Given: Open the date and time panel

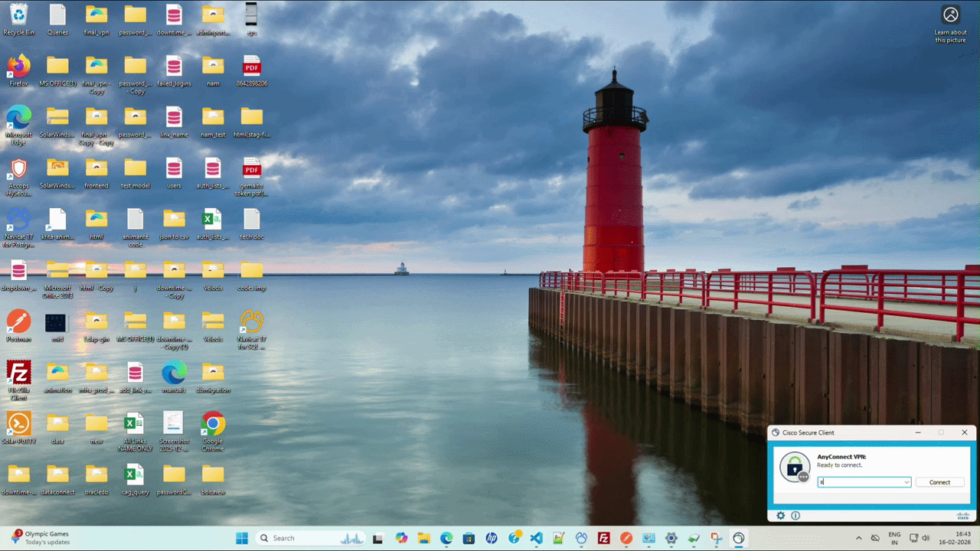Looking at the screenshot, I should (955, 538).
